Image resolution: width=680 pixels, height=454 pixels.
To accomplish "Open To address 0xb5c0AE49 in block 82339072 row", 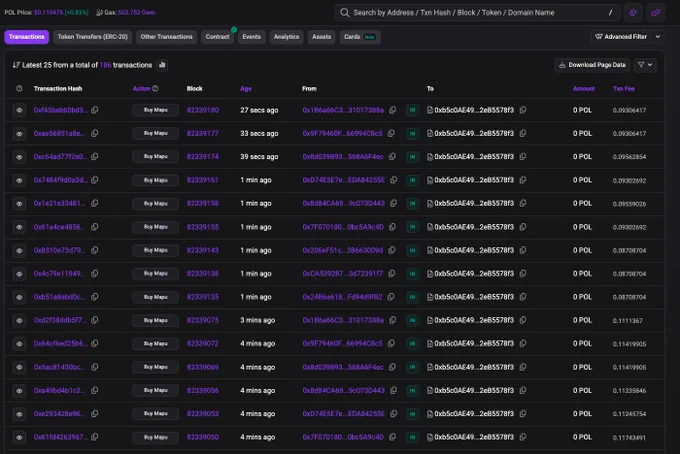I will 474,343.
